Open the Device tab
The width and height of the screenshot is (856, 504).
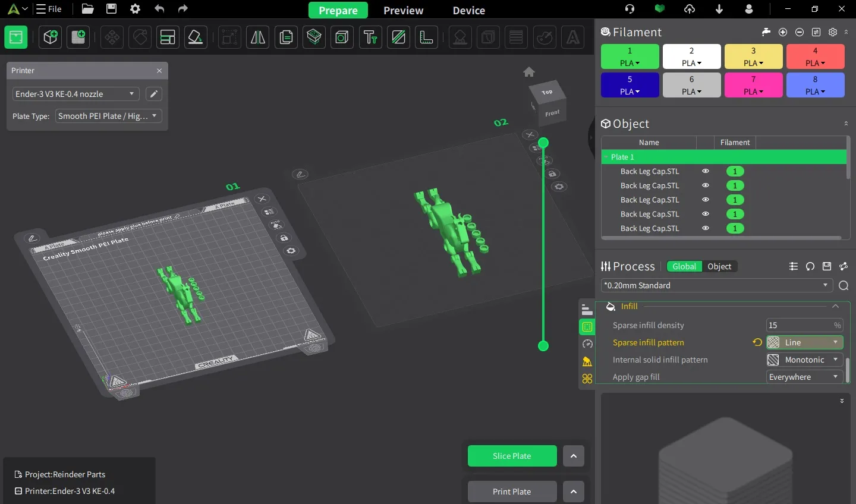[x=468, y=10]
